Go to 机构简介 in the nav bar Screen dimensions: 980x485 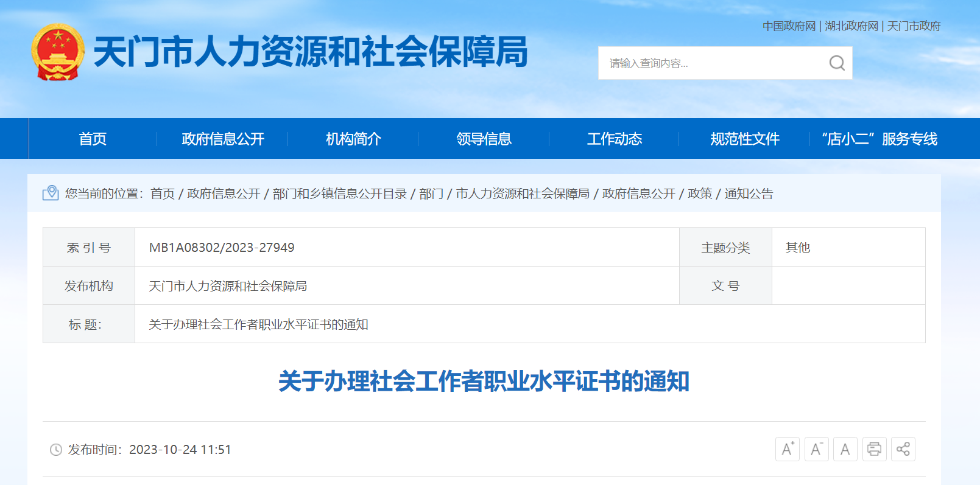pyautogui.click(x=353, y=139)
